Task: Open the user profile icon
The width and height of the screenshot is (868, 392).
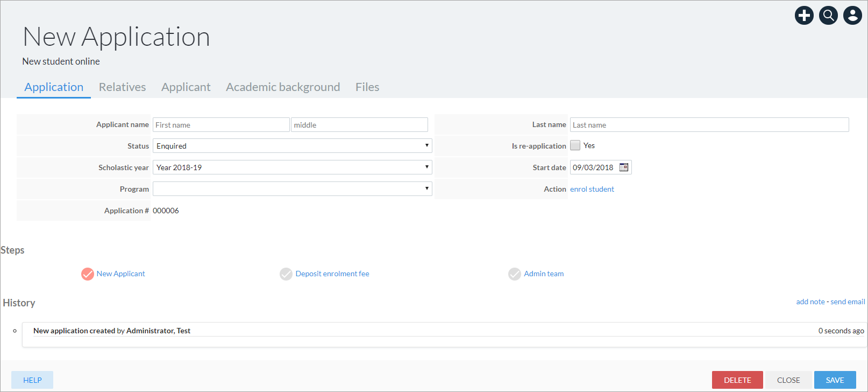Action: [x=852, y=15]
